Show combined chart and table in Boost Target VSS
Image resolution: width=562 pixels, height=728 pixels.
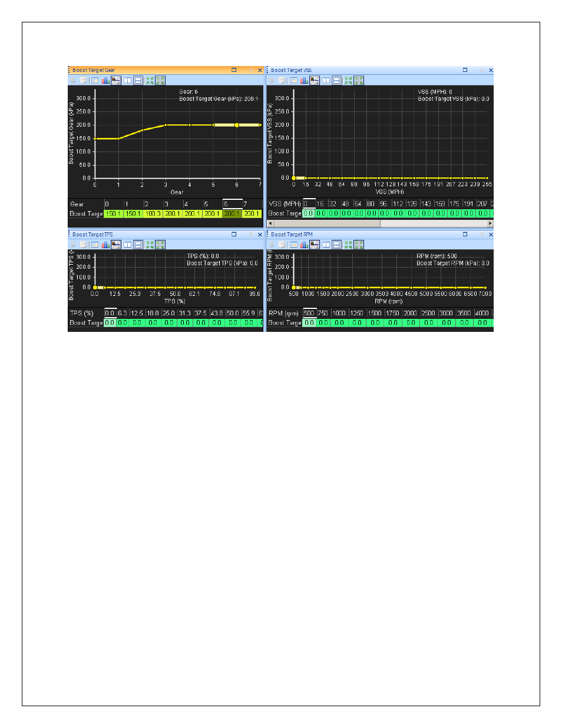(315, 80)
